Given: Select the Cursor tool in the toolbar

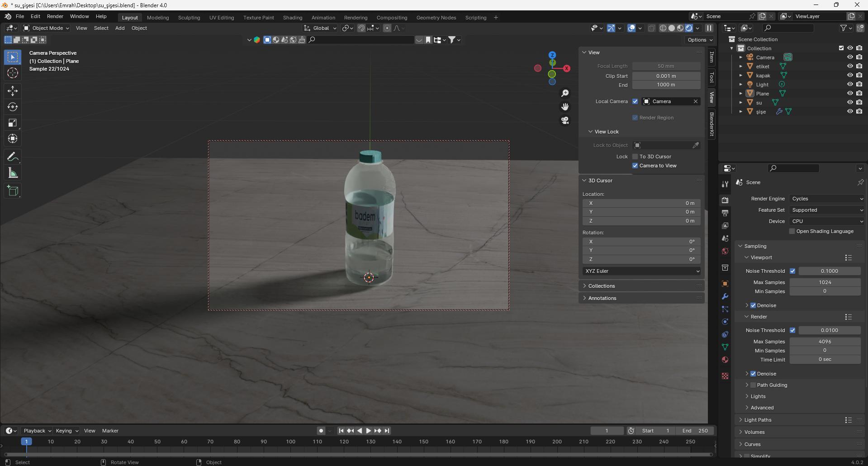Looking at the screenshot, I should [x=13, y=73].
